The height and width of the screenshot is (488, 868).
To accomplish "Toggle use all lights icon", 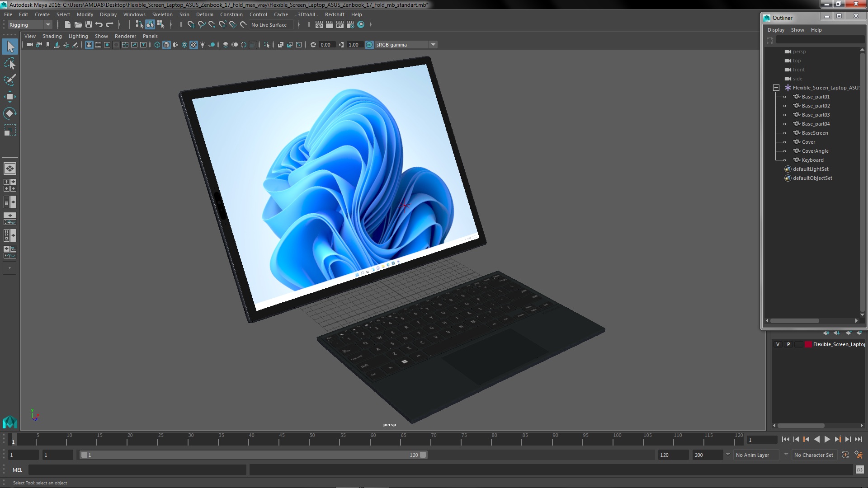I will point(203,45).
